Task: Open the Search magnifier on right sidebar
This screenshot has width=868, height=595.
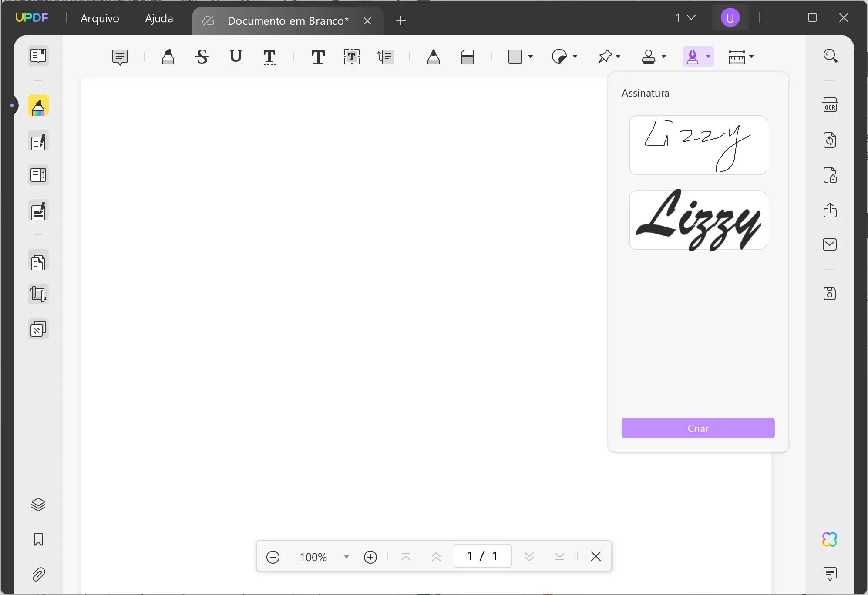Action: 830,56
